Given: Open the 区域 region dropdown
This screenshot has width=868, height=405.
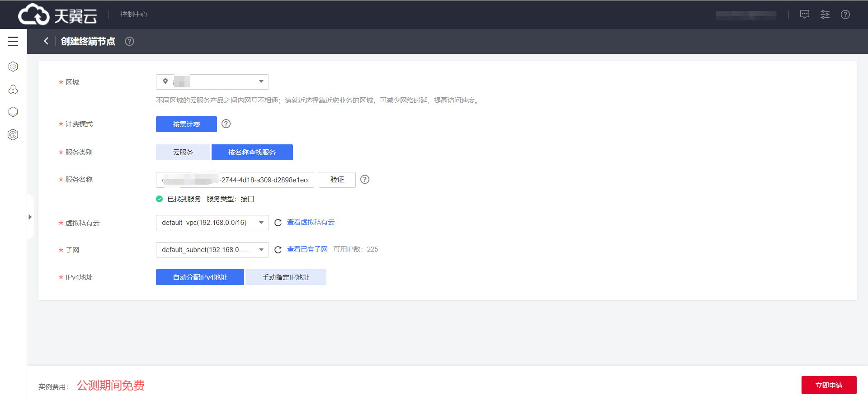Looking at the screenshot, I should click(x=212, y=82).
